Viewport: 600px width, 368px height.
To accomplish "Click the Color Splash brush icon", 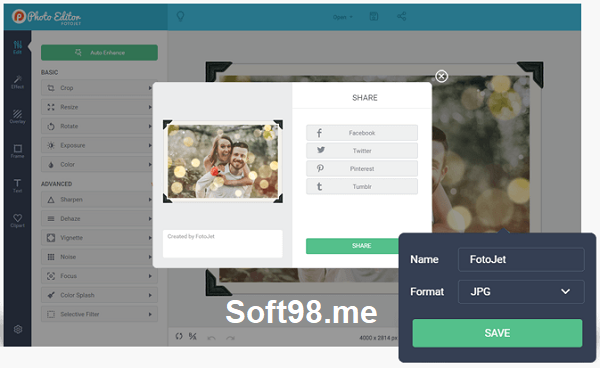I will click(51, 295).
